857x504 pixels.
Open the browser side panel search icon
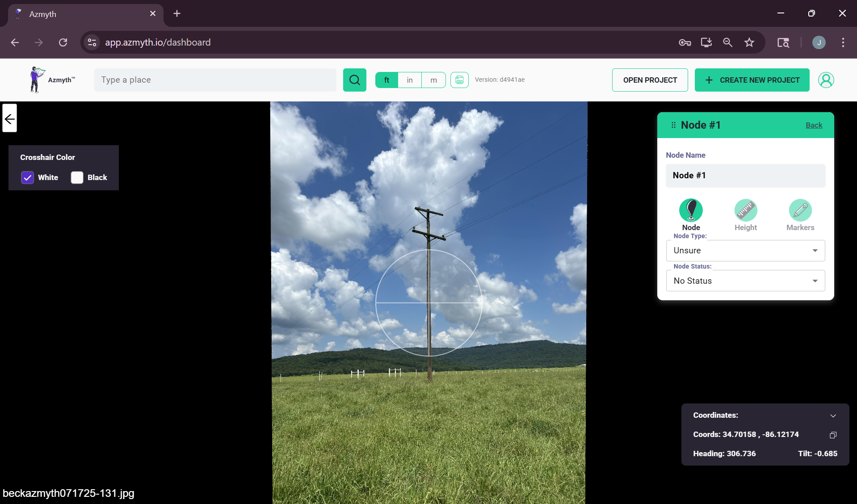point(783,42)
